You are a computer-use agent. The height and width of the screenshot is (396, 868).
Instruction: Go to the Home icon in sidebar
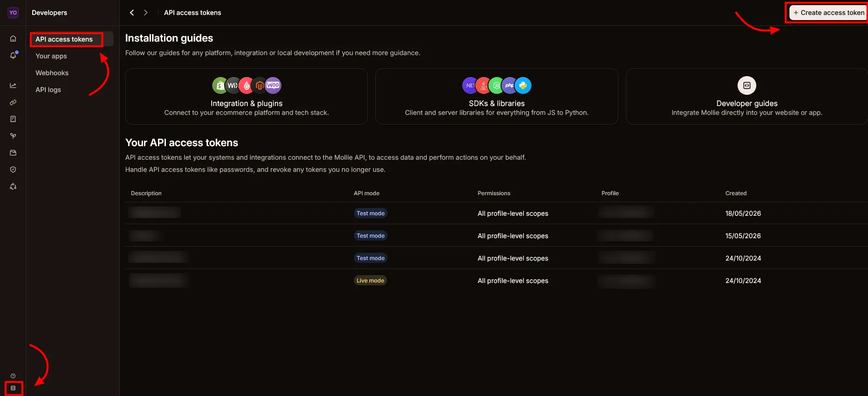pyautogui.click(x=13, y=39)
